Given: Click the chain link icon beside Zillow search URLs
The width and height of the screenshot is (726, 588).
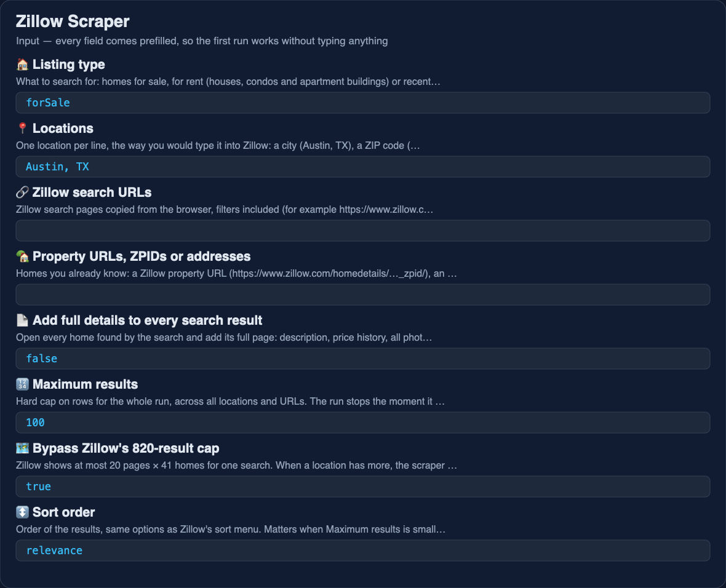Looking at the screenshot, I should tap(22, 192).
